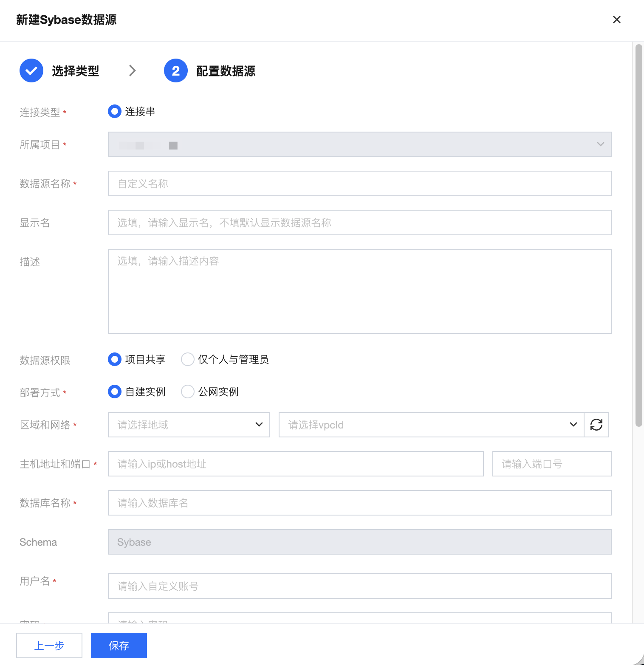Focus the 数据库名称 input field
The height and width of the screenshot is (665, 644).
360,503
